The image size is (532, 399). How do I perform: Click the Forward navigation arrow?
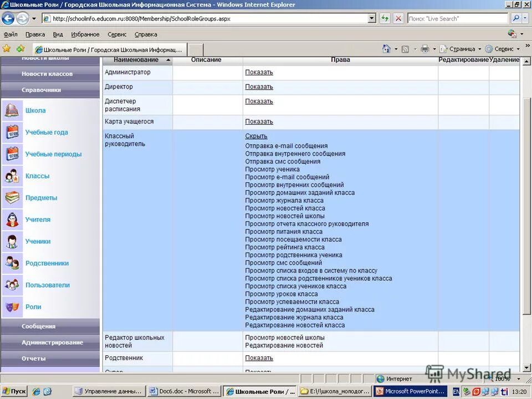click(x=22, y=18)
